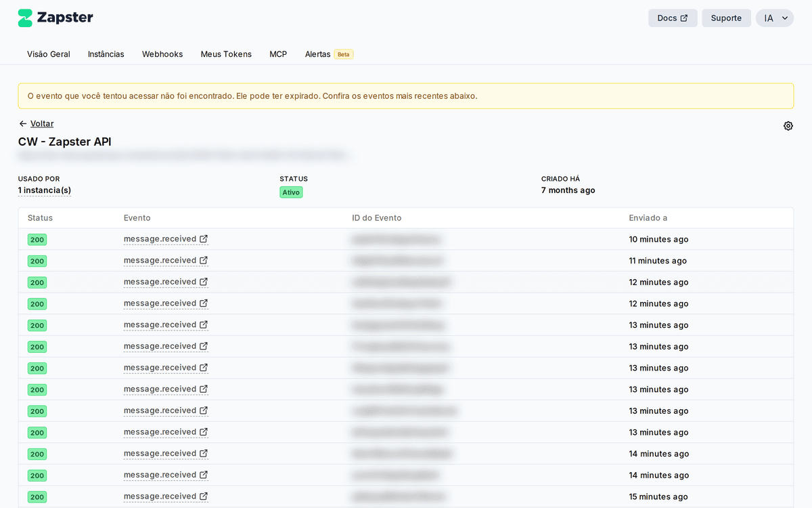Open the first message.received event link
812x508 pixels.
pyautogui.click(x=160, y=238)
